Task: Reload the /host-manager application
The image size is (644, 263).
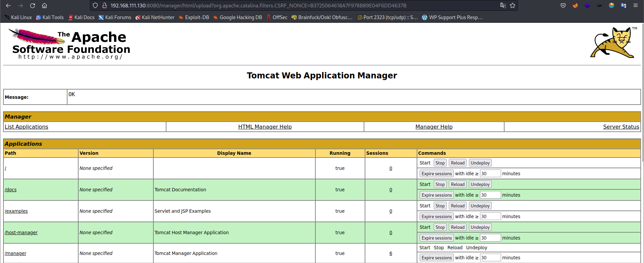Action: click(458, 227)
